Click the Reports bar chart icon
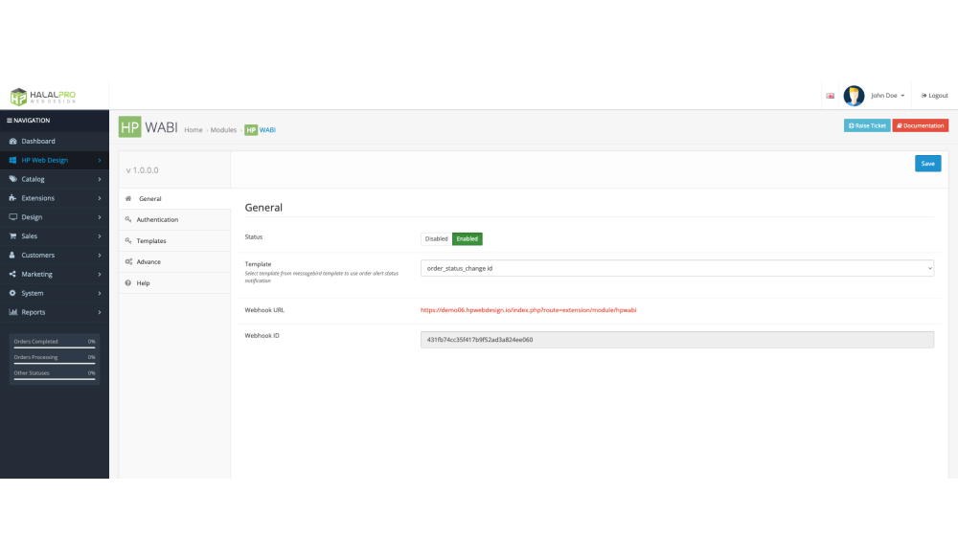 13,312
